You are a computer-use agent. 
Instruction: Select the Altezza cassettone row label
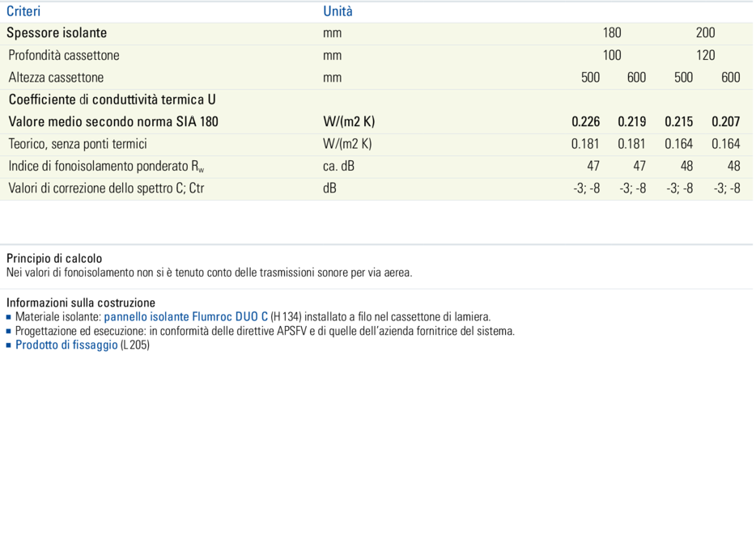click(56, 78)
